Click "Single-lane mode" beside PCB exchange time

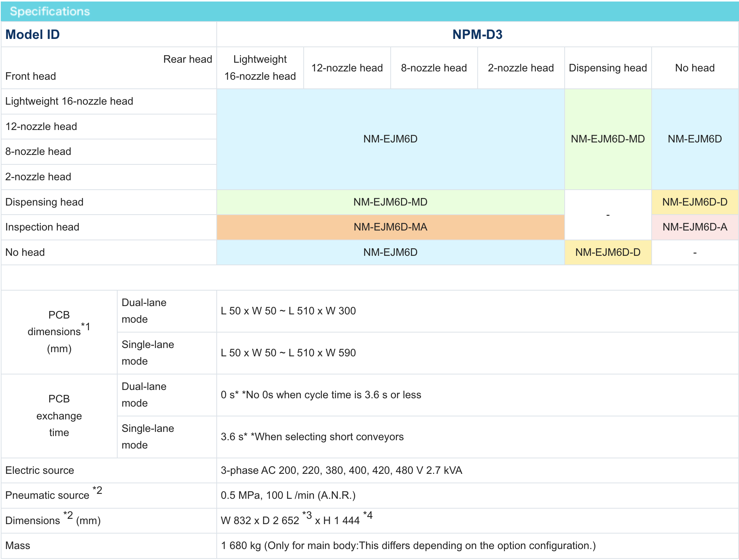click(x=148, y=436)
